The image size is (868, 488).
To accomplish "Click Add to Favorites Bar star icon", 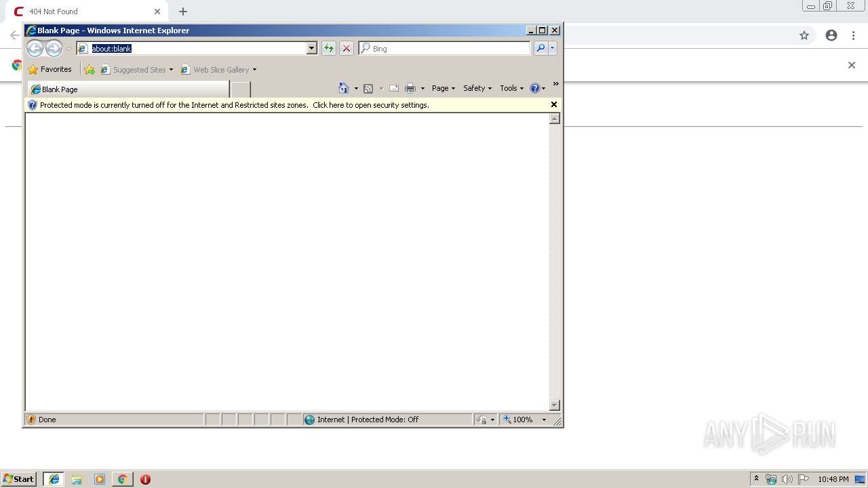I will (x=90, y=69).
